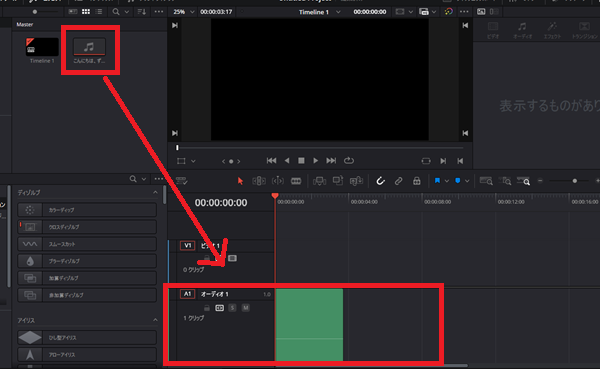The height and width of the screenshot is (369, 600).
Task: Select the Timeline 1 thumbnail
Action: 42,47
